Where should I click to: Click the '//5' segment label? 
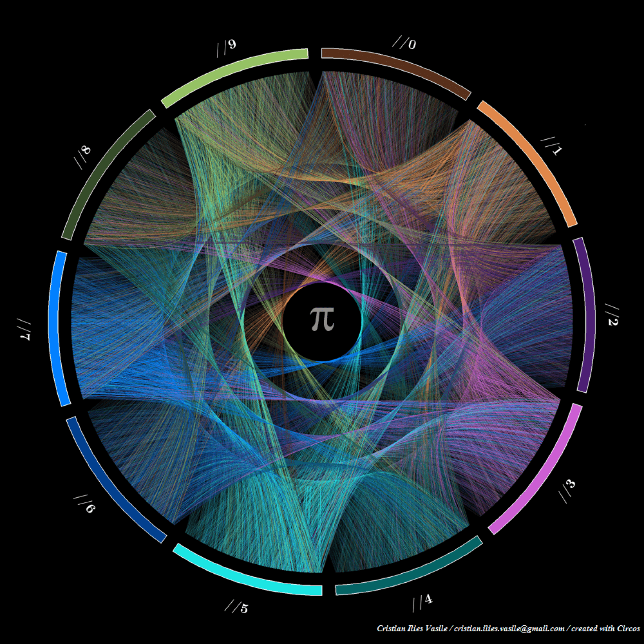point(237,607)
